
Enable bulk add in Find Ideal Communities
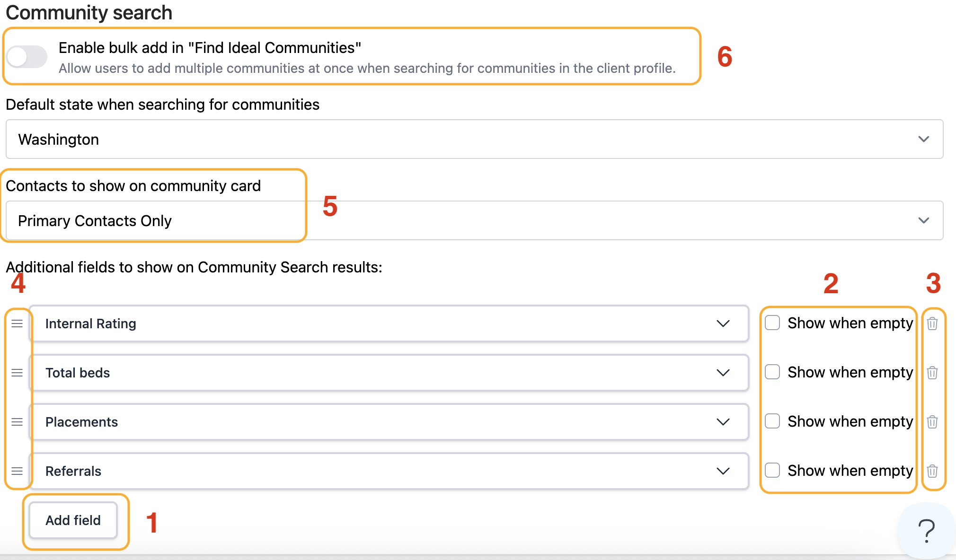pyautogui.click(x=27, y=57)
